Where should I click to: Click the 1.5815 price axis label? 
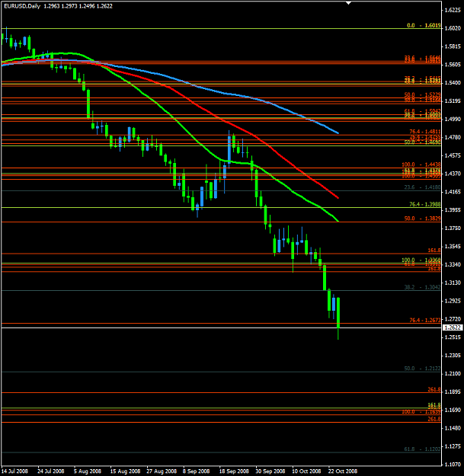click(x=453, y=46)
